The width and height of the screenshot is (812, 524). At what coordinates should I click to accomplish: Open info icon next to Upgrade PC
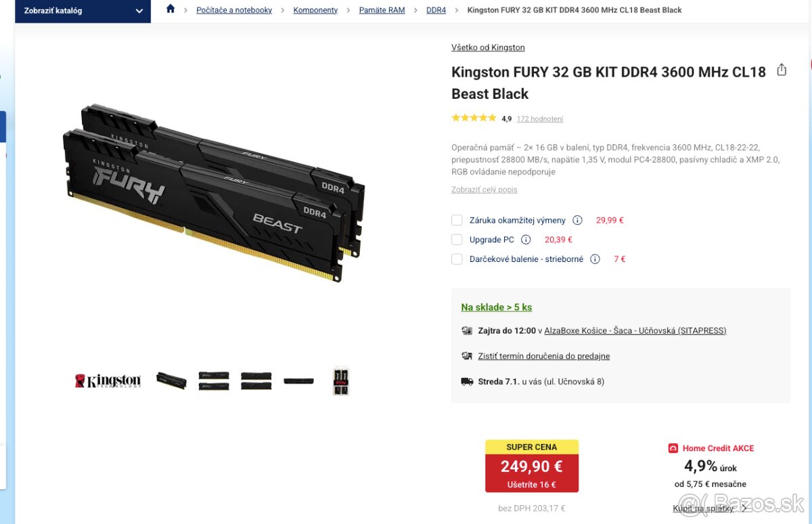pos(526,240)
